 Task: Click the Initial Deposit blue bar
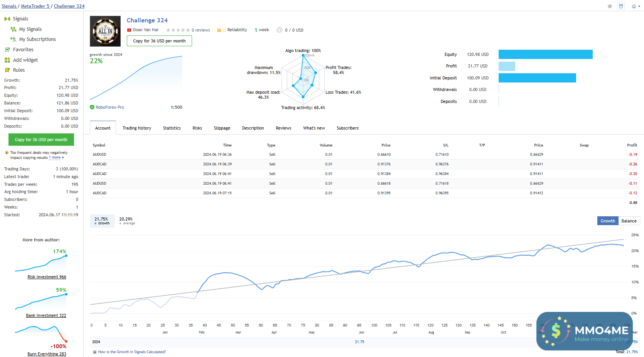(x=537, y=78)
